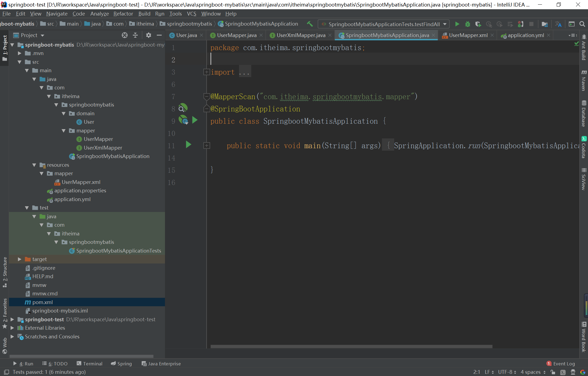Click the Search Everywhere magnifier
The height and width of the screenshot is (376, 588).
582,24
